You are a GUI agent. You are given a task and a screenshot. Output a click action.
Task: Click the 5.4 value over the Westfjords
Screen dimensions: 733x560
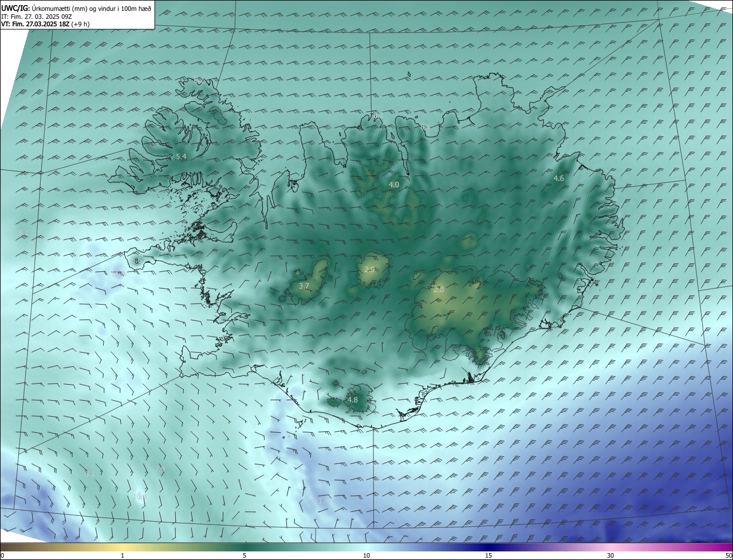click(181, 156)
